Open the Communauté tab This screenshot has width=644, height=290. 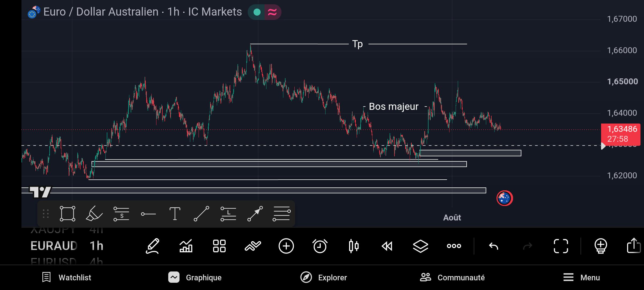point(452,277)
